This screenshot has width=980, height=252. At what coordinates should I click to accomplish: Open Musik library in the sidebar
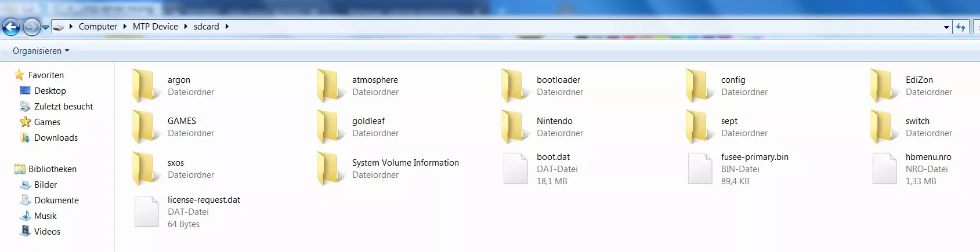[x=45, y=216]
